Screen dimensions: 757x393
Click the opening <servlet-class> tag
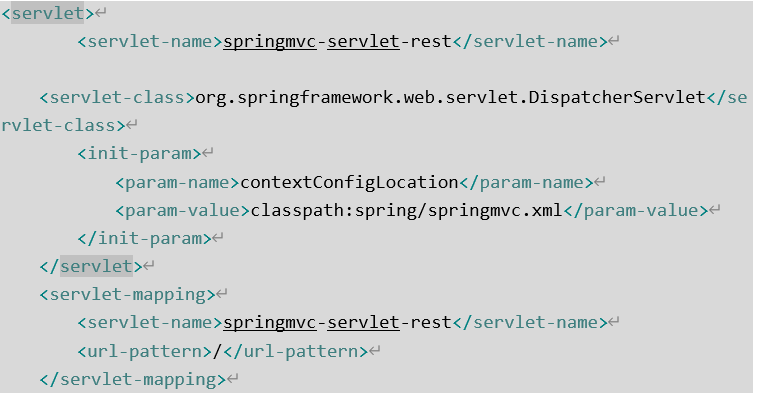click(117, 98)
